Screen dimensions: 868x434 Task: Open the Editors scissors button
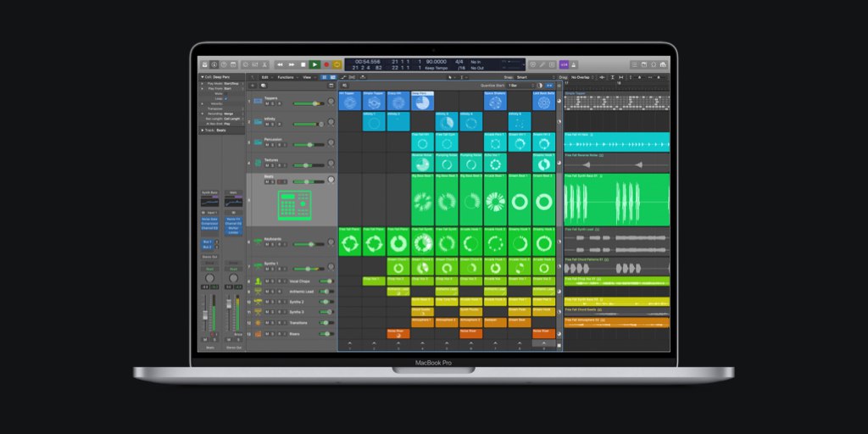click(265, 64)
